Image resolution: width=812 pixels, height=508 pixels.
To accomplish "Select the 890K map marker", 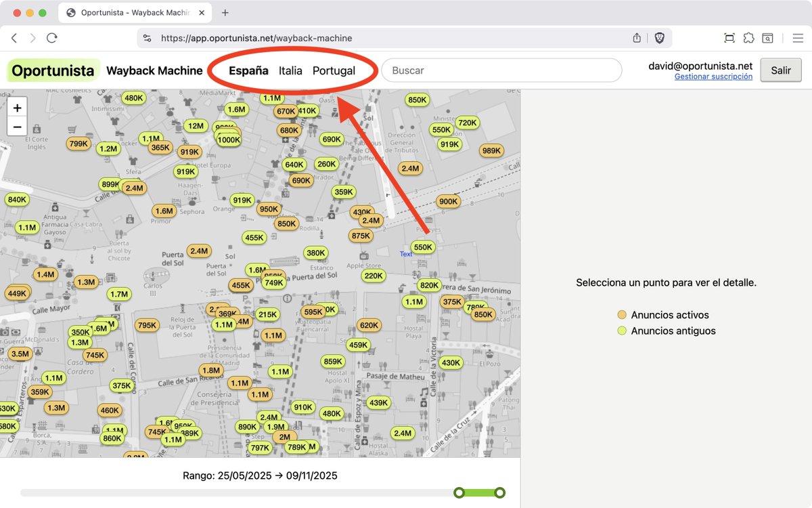I will (247, 427).
